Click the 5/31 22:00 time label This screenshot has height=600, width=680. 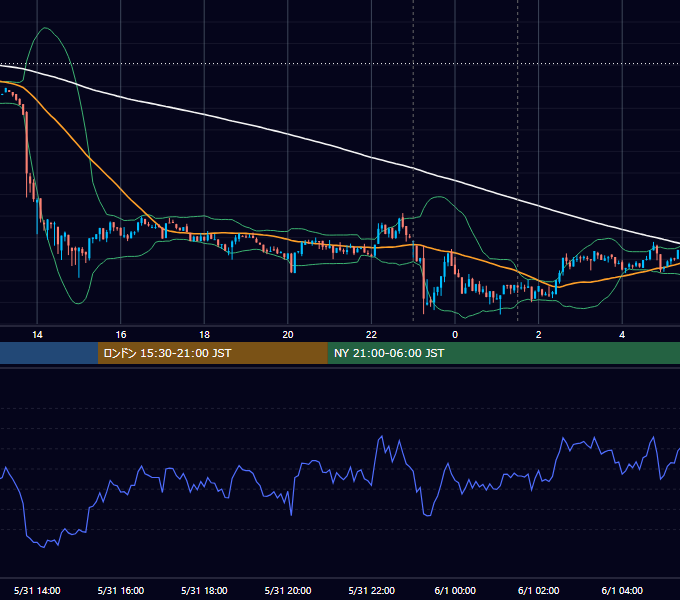(x=372, y=590)
